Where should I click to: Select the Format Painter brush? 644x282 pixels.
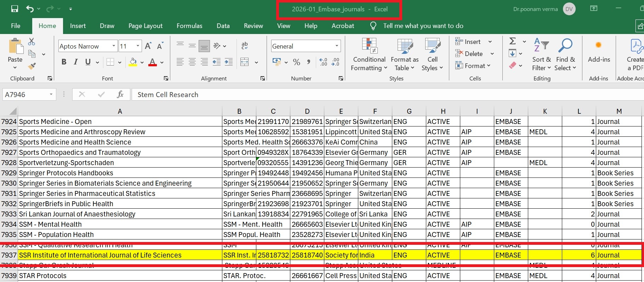pos(32,66)
